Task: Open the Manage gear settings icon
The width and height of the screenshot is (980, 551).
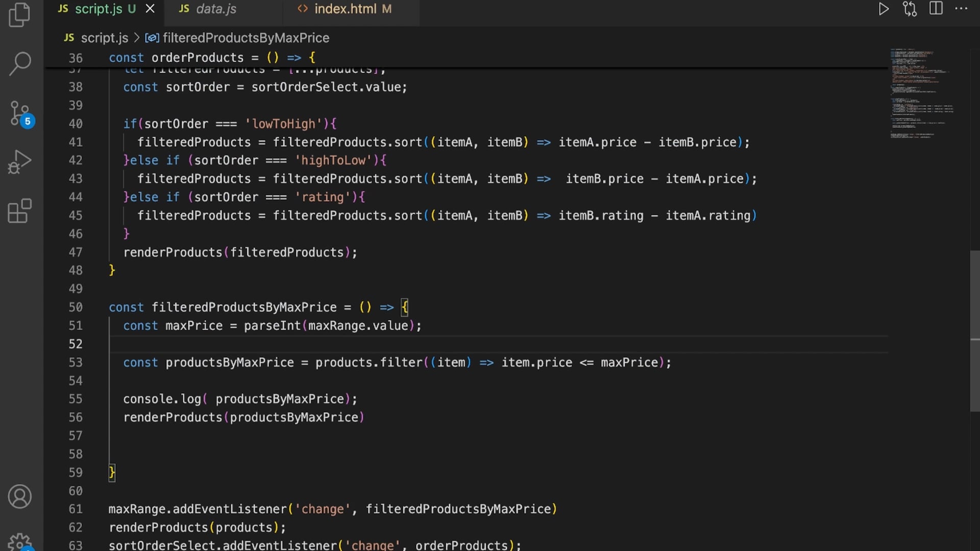Action: (x=20, y=542)
